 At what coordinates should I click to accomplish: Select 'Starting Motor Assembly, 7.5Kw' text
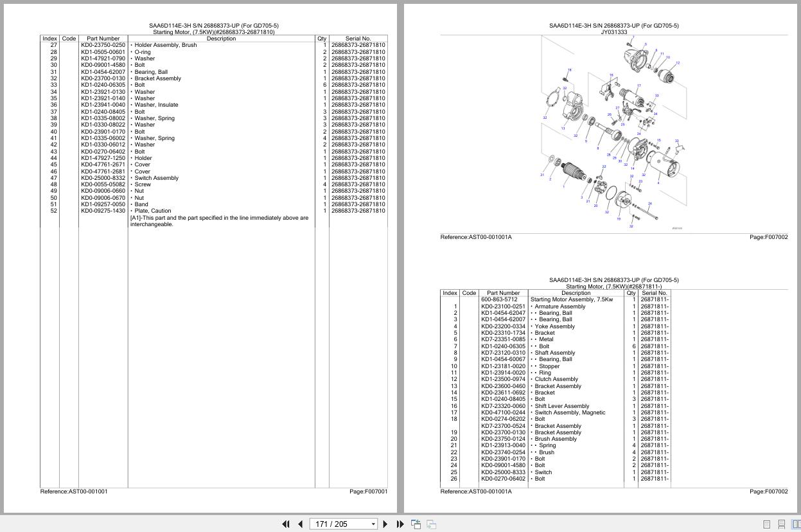(x=571, y=299)
